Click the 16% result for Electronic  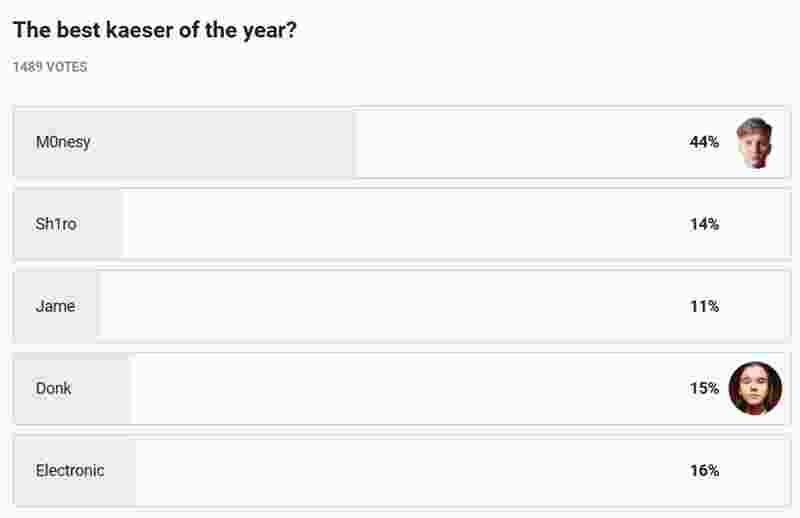click(704, 470)
